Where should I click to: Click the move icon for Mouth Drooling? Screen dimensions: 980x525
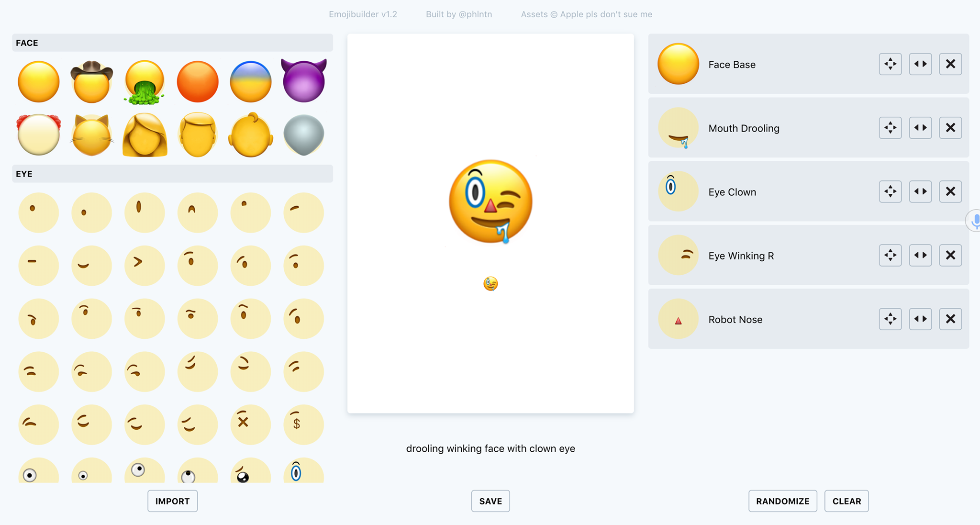tap(890, 128)
